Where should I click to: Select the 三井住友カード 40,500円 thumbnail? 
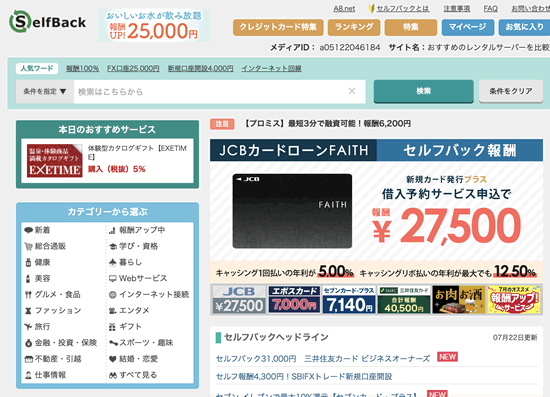tap(404, 300)
